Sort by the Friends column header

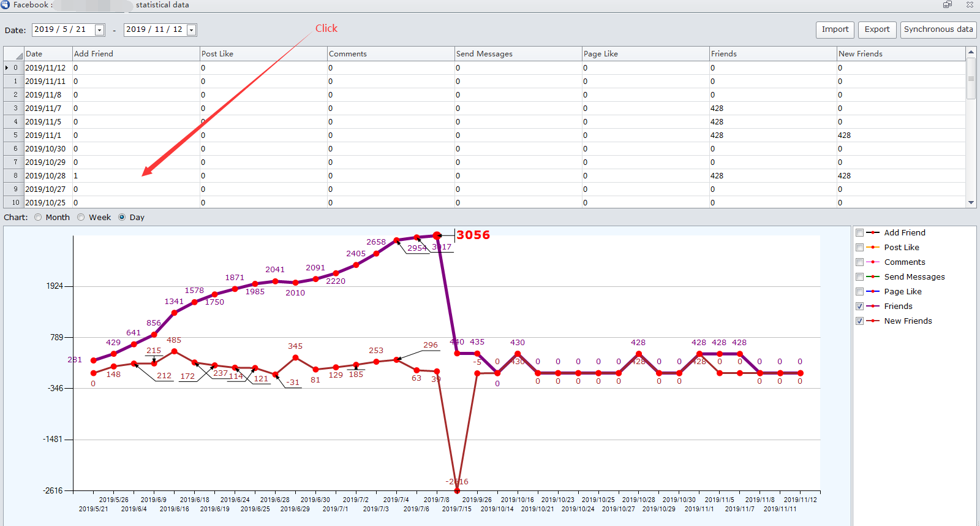[773, 54]
